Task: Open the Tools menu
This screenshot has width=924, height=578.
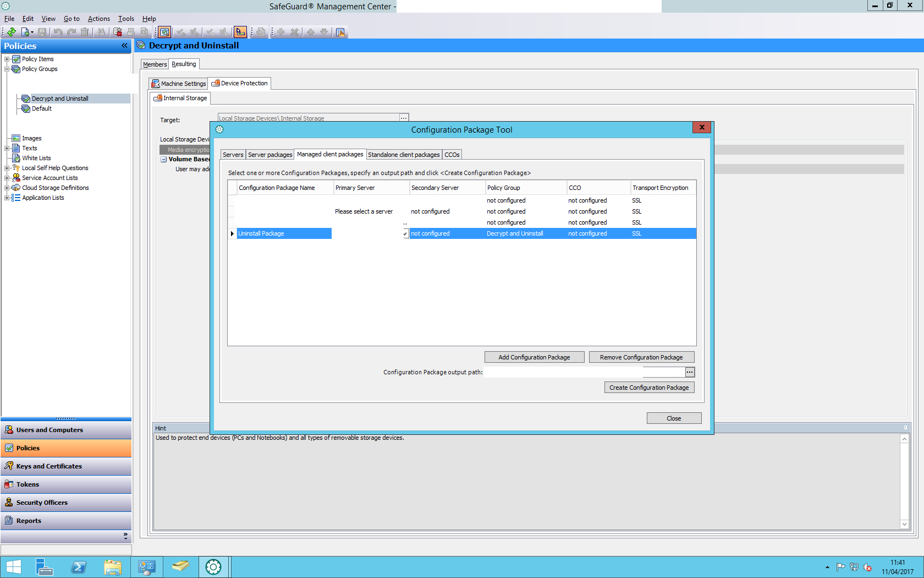Action: [126, 19]
